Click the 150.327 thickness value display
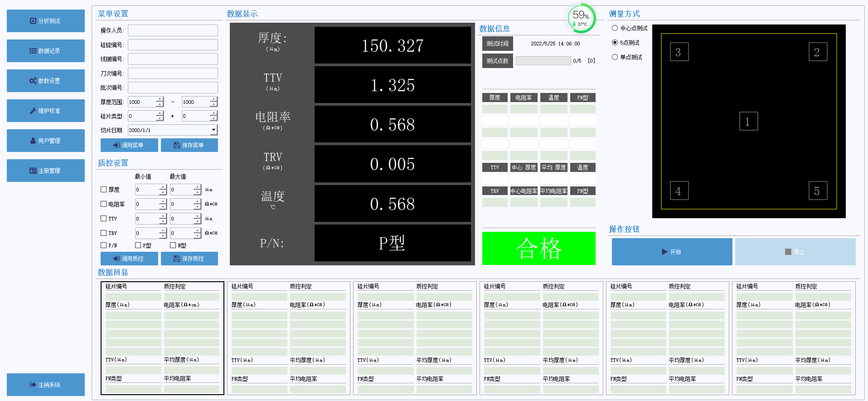The height and width of the screenshot is (401, 868). pos(393,45)
